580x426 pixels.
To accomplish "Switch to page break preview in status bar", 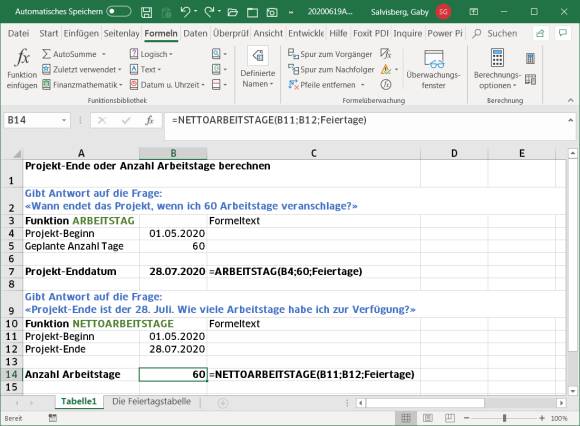I will pos(450,418).
